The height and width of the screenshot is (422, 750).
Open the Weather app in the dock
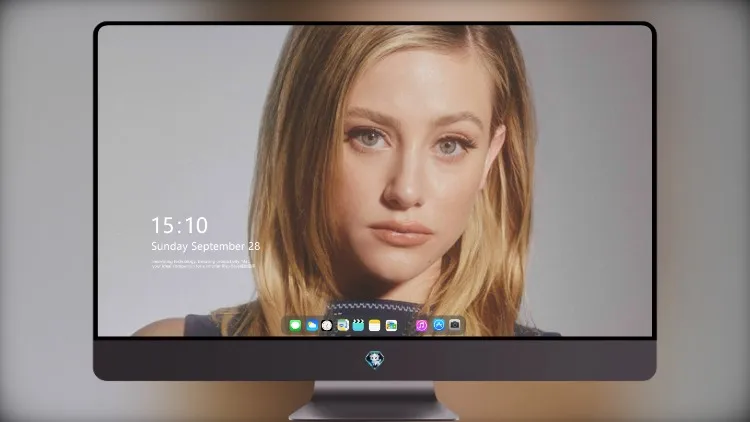(312, 325)
